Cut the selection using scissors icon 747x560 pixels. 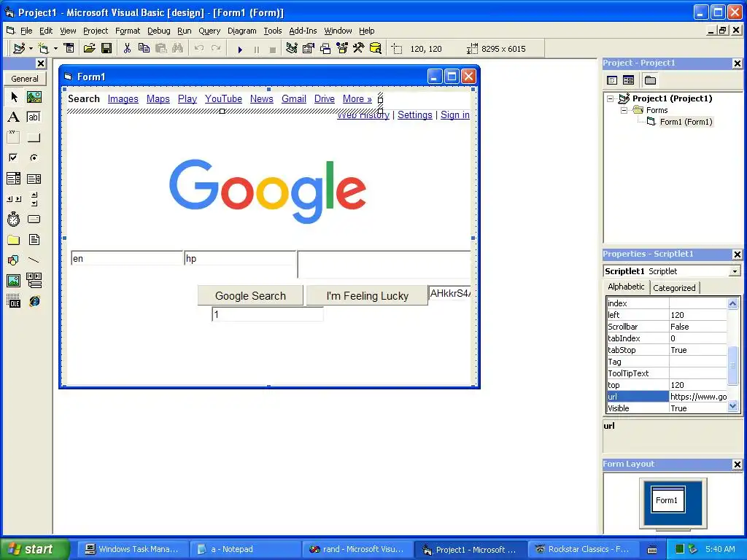point(127,48)
